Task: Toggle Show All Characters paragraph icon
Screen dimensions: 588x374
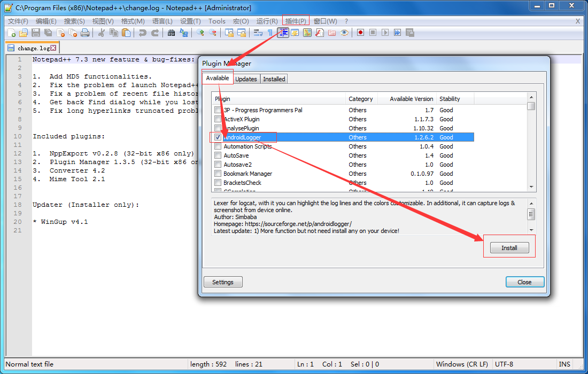Action: [269, 33]
